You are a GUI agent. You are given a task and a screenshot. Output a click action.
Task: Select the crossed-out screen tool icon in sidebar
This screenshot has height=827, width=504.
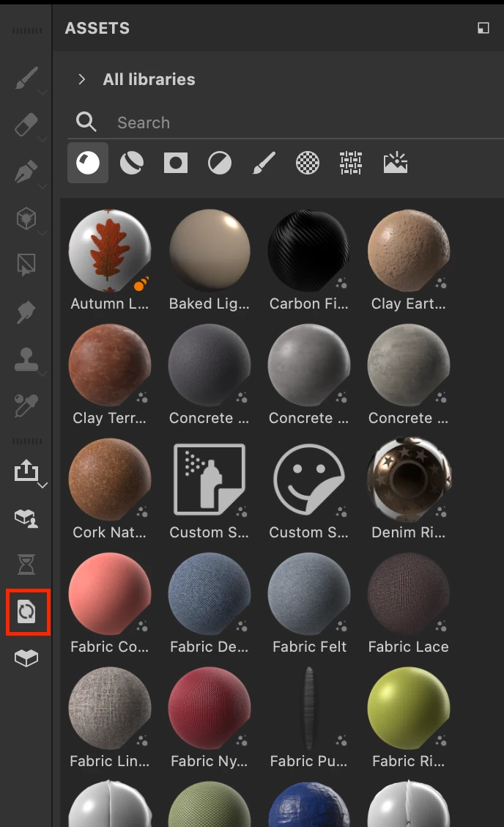click(x=26, y=265)
